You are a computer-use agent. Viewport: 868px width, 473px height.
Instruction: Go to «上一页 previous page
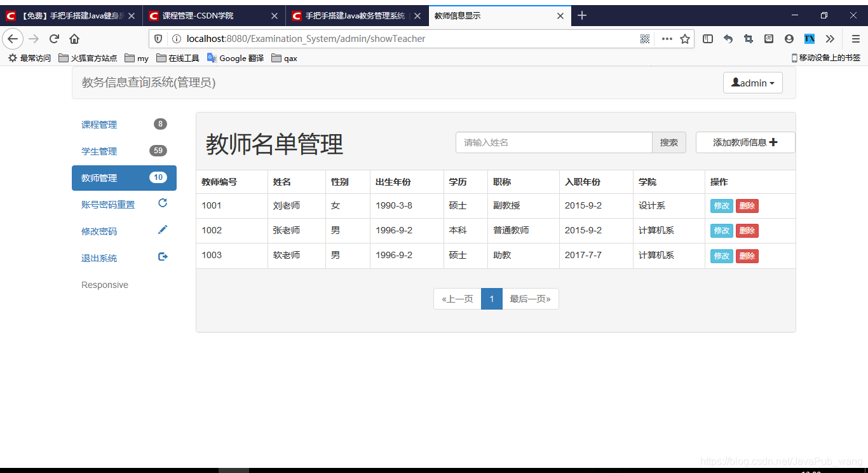click(x=458, y=299)
